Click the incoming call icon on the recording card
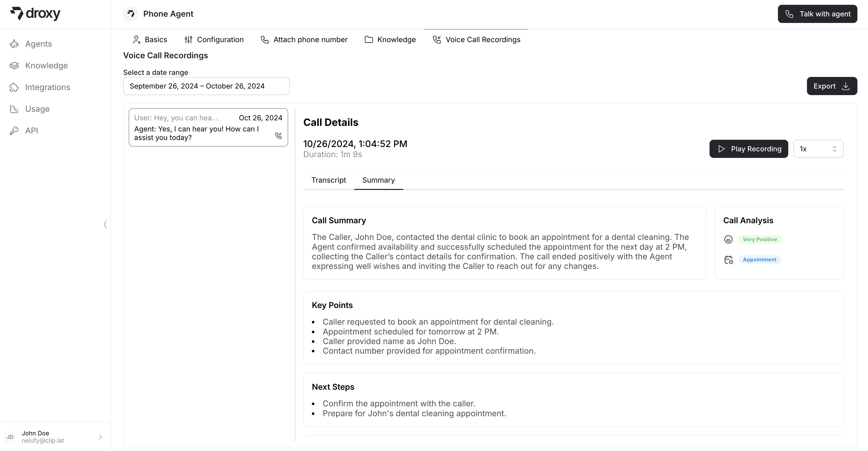 (279, 136)
